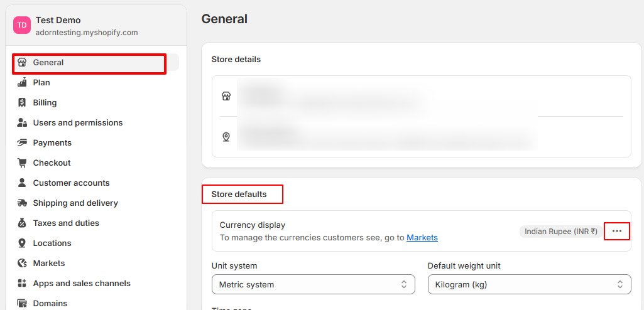Click the Shipping and delivery truck icon
This screenshot has width=644, height=310.
[23, 203]
